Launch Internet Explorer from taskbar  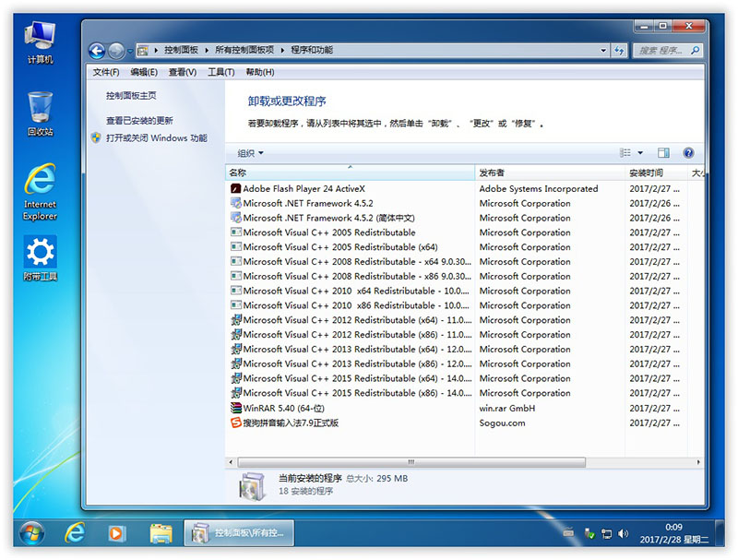click(x=75, y=533)
